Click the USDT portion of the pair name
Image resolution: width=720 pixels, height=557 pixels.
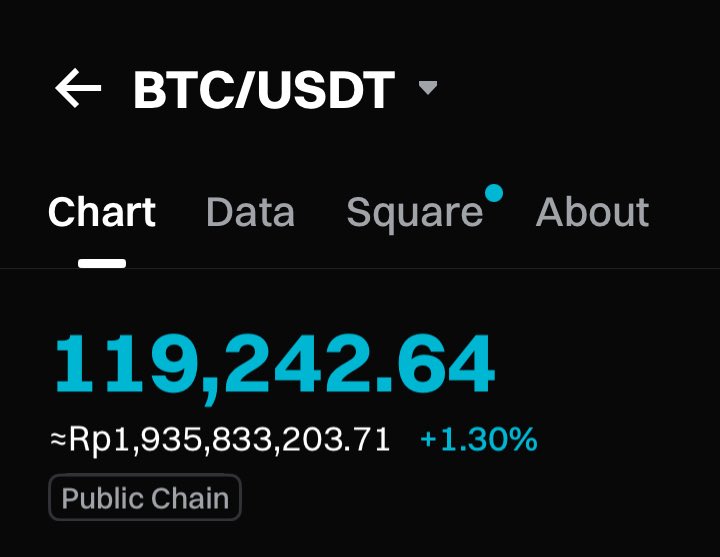[x=326, y=90]
